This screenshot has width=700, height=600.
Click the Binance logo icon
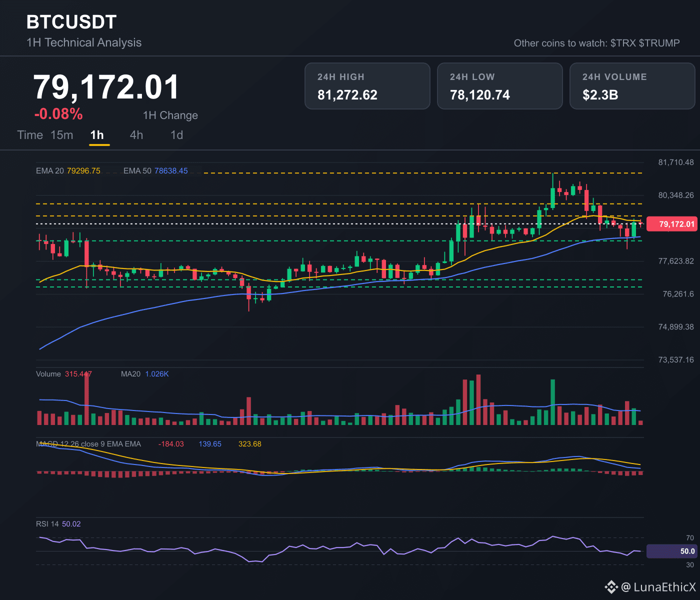(611, 587)
